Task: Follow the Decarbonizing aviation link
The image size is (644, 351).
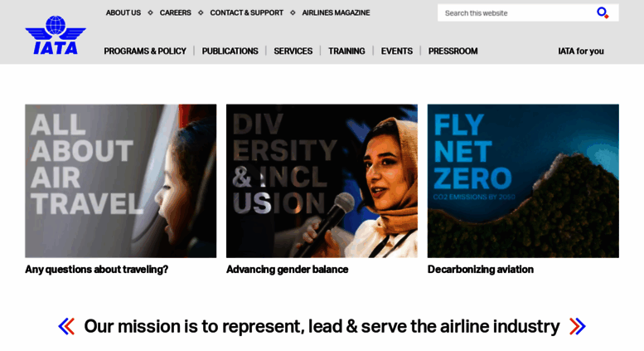Action: click(481, 269)
